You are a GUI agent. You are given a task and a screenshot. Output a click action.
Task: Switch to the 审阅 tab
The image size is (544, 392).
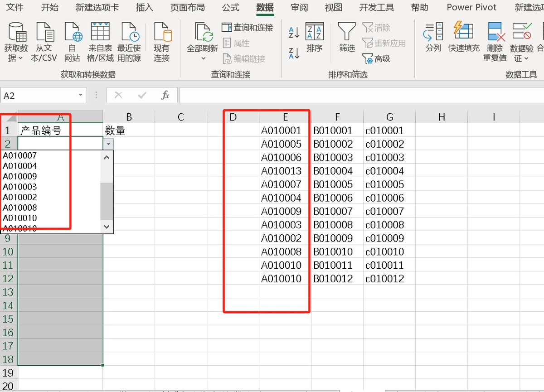click(x=299, y=7)
